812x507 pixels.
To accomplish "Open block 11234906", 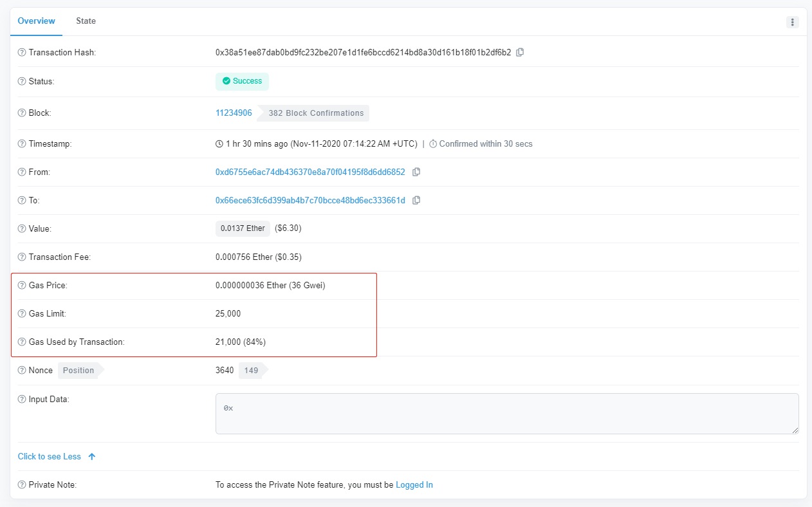I will click(234, 113).
